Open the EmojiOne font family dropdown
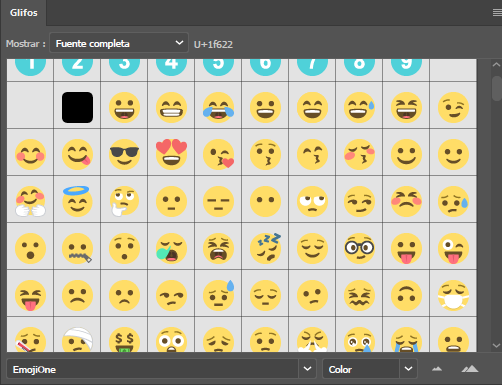Screen dimensions: 502x385 tap(307, 369)
